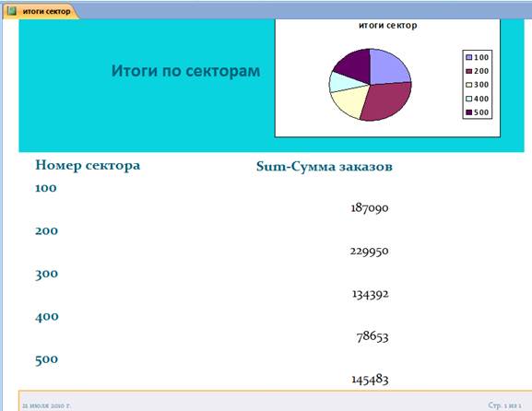
Task: Click sector 500 group label
Action: click(x=46, y=359)
